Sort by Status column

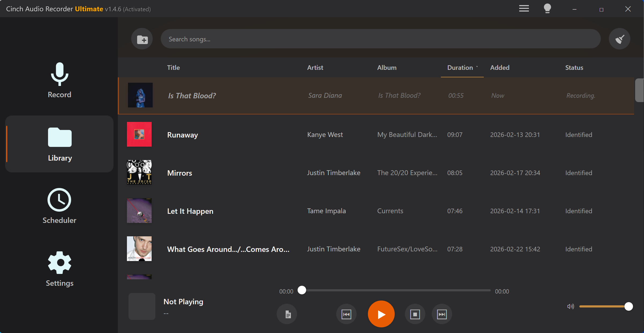point(574,68)
